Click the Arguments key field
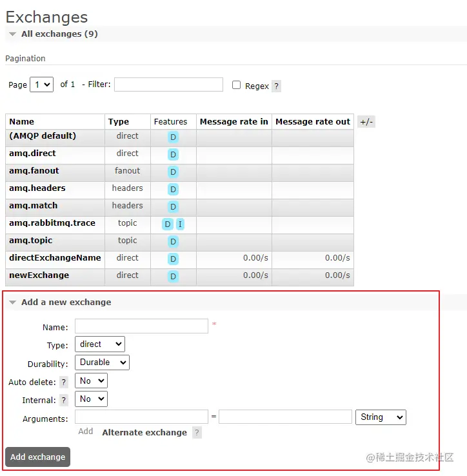 pos(141,417)
